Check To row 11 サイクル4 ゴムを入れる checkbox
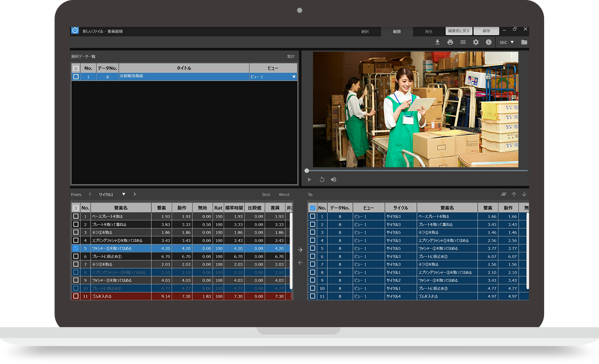This screenshot has height=364, width=599. (x=312, y=296)
